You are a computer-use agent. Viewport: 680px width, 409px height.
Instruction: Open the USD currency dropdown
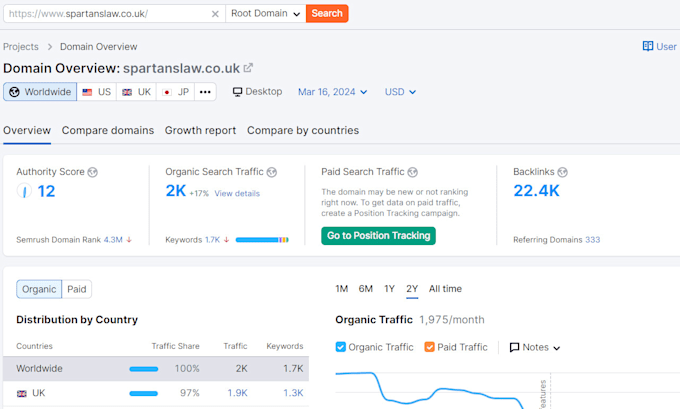400,92
